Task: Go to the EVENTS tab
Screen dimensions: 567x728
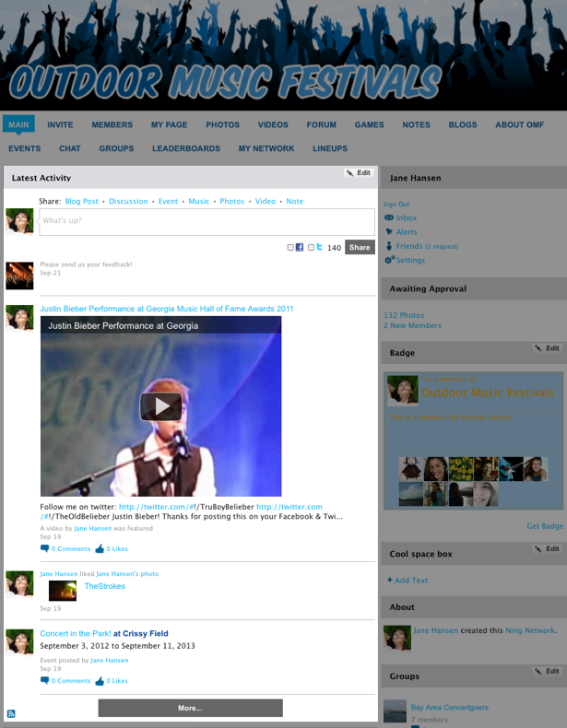Action: (x=25, y=148)
